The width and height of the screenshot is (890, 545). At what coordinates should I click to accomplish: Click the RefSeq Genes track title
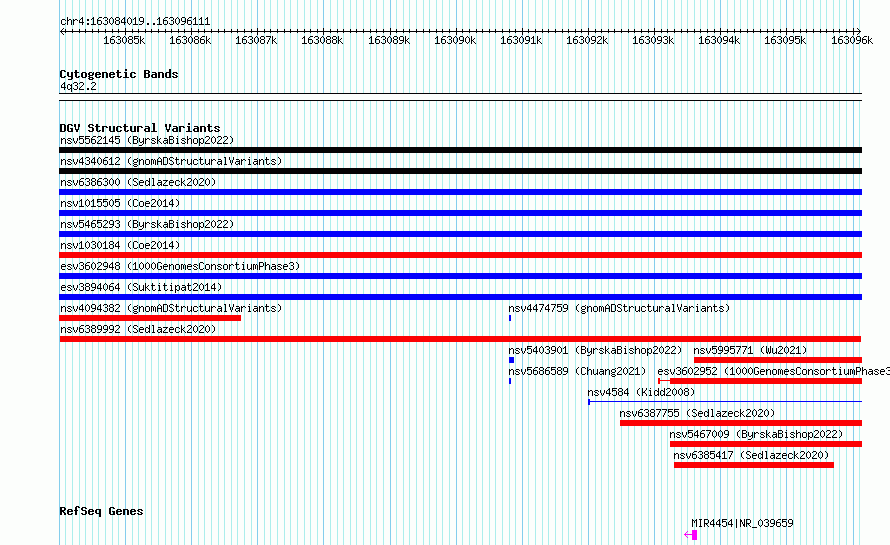point(101,511)
